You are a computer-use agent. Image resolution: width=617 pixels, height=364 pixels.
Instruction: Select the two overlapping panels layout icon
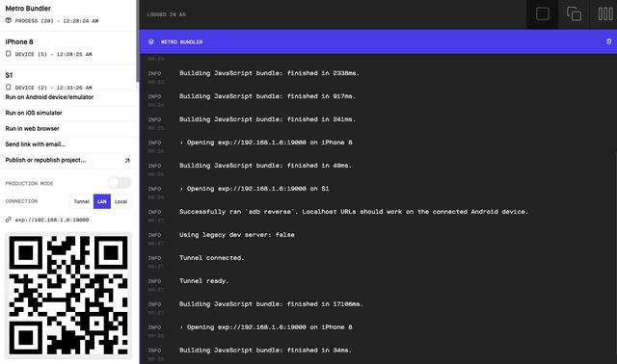point(574,14)
